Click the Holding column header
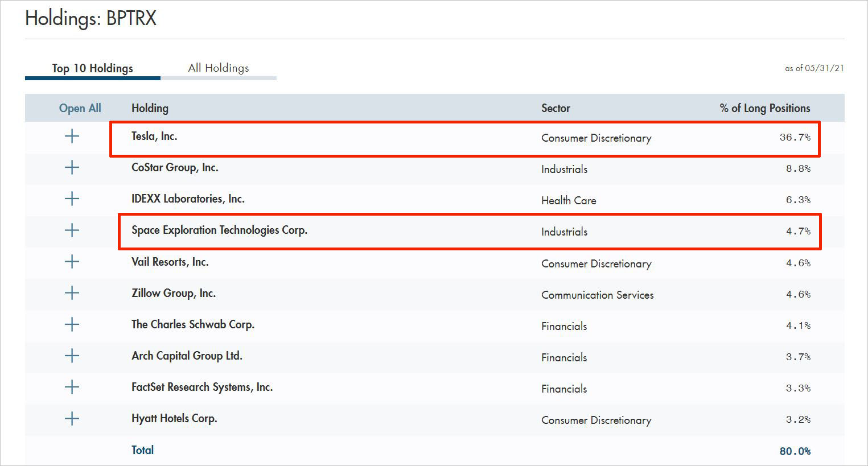 (150, 108)
